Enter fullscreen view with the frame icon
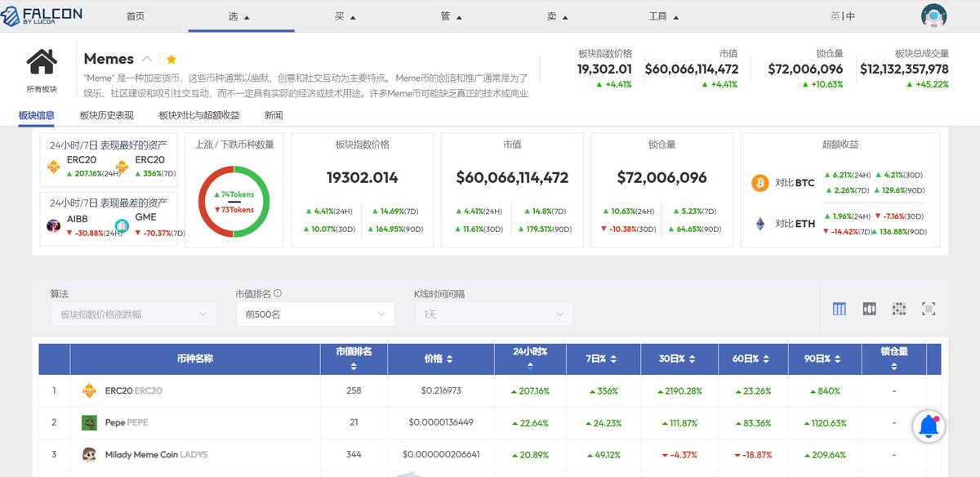Image resolution: width=980 pixels, height=477 pixels. tap(929, 309)
